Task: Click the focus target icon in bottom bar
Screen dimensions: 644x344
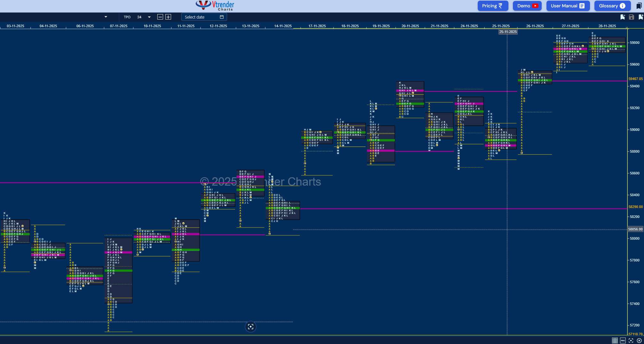Action: pyautogui.click(x=631, y=340)
